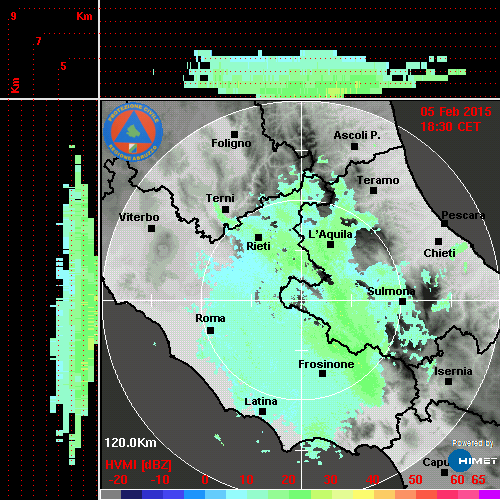This screenshot has width=500, height=500.
Task: Click the 05 Feb 2015 date text
Action: pyautogui.click(x=456, y=112)
